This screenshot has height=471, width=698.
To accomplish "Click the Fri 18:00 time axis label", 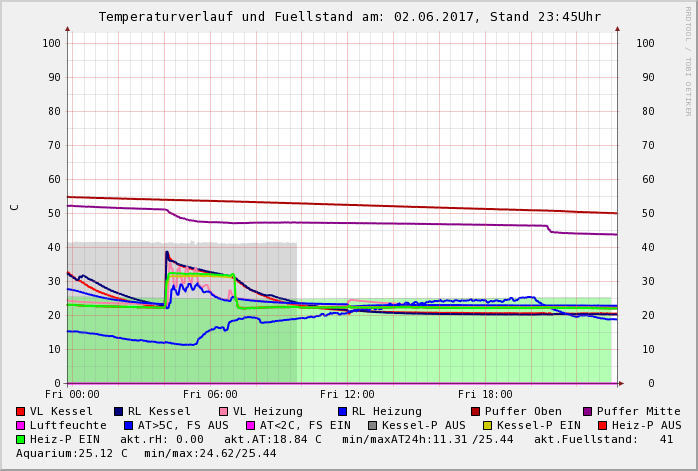I will click(485, 395).
